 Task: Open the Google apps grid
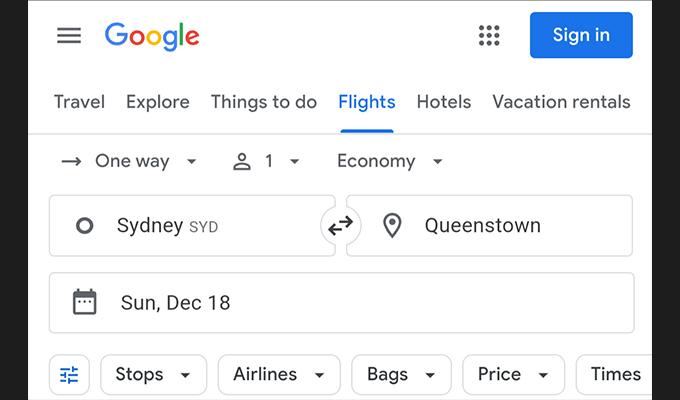pyautogui.click(x=489, y=35)
